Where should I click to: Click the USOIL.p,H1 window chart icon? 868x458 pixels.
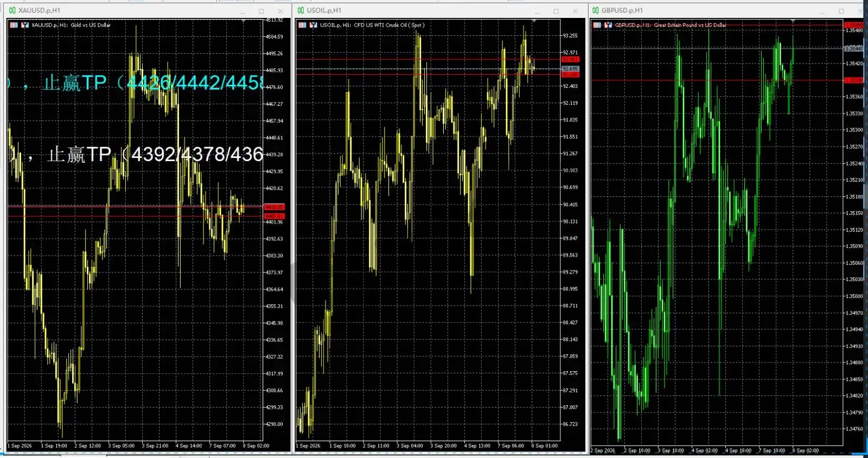point(301,10)
